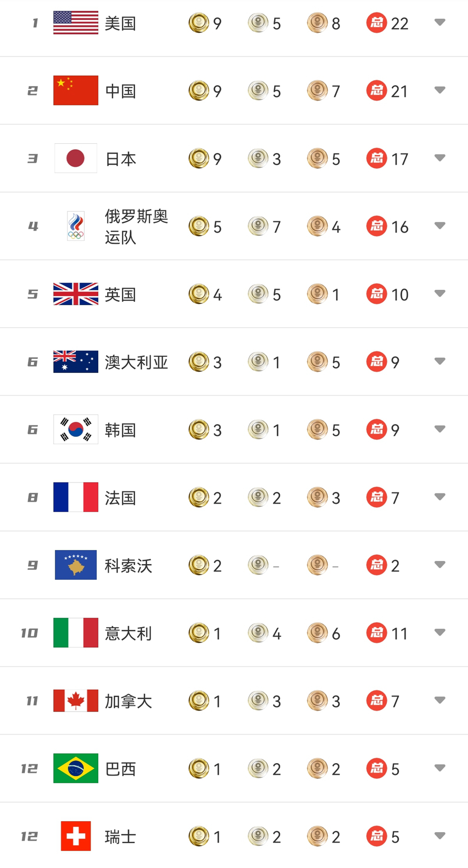Image resolution: width=468 pixels, height=868 pixels.
Task: Click the Switzerland flag icon
Action: tap(75, 836)
